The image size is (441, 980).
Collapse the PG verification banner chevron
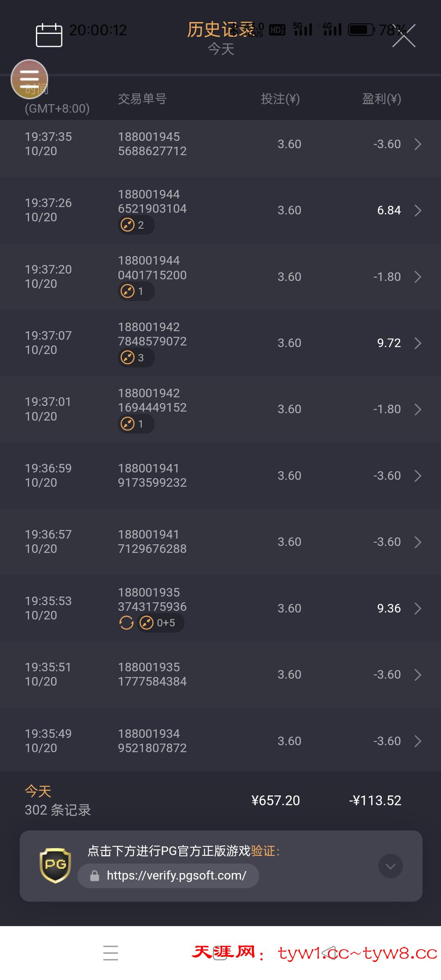point(390,866)
